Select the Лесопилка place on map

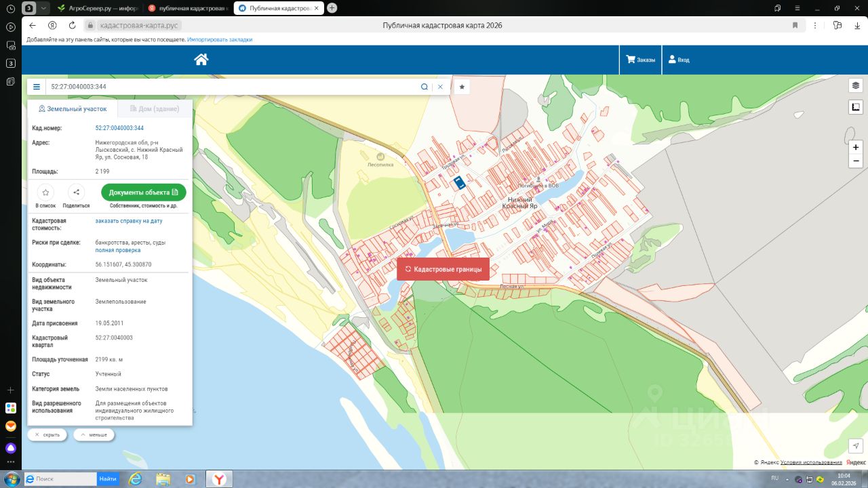(x=380, y=161)
